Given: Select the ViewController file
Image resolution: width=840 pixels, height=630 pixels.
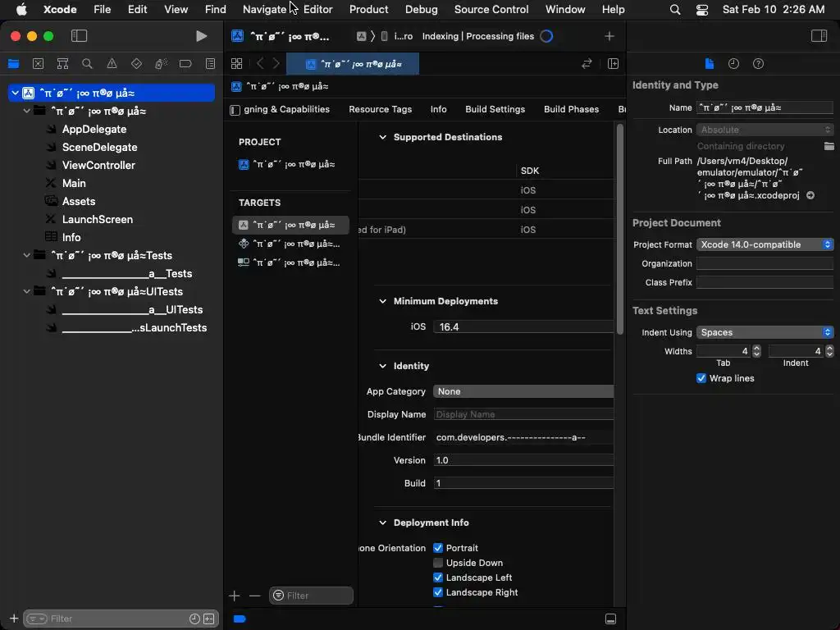Looking at the screenshot, I should (98, 166).
